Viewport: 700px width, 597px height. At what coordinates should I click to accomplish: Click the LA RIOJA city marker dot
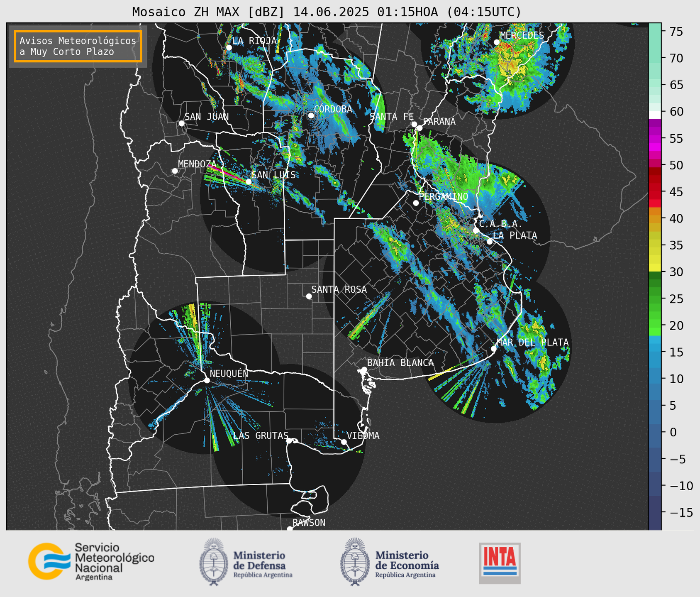pos(229,48)
